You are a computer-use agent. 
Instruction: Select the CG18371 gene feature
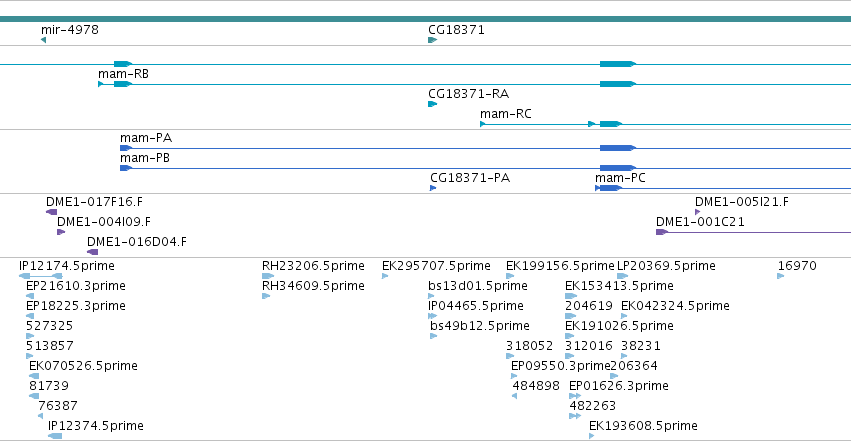(433, 40)
